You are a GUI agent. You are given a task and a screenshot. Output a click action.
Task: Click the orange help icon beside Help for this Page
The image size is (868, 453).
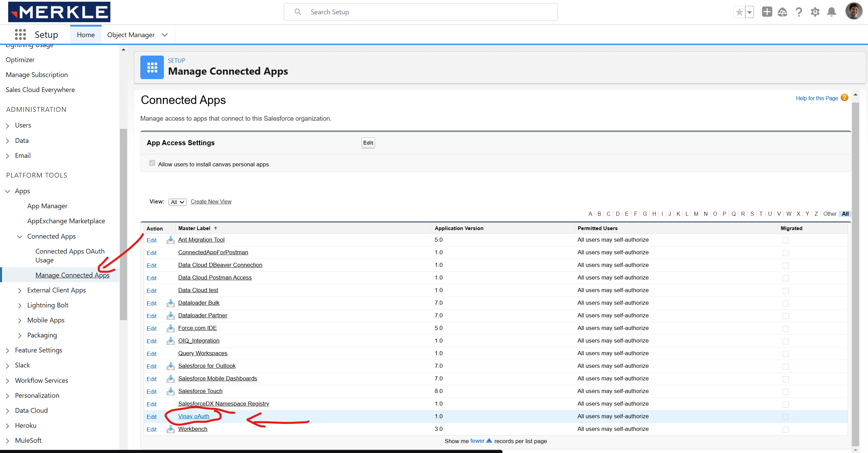tap(844, 97)
